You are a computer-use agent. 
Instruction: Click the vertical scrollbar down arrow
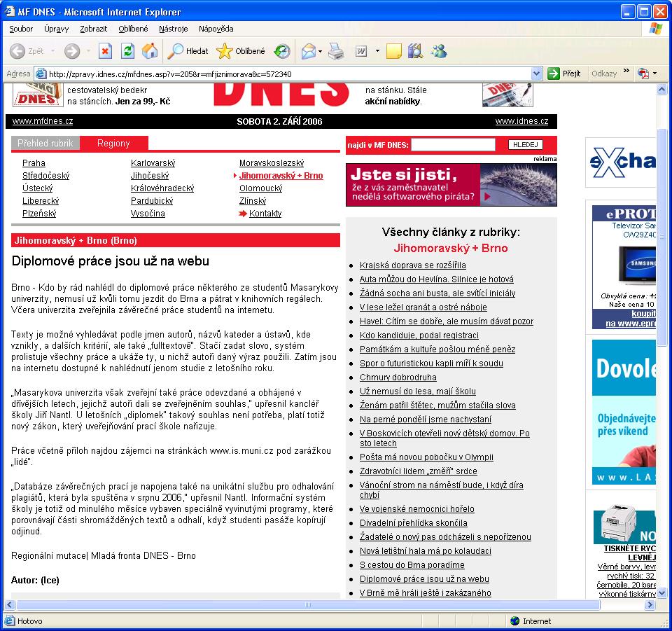(x=661, y=593)
